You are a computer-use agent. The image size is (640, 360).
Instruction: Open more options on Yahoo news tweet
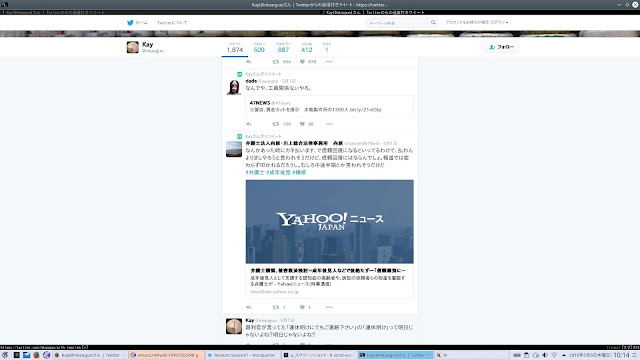click(x=329, y=307)
